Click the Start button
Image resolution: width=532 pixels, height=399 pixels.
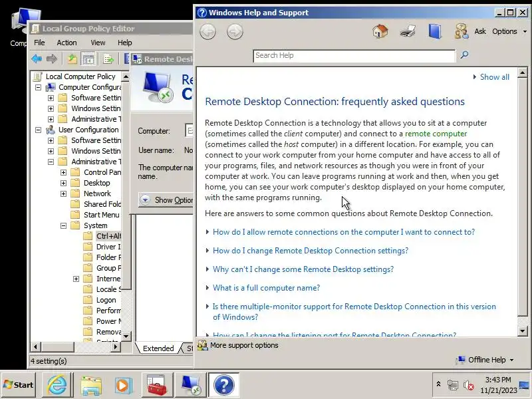(x=19, y=385)
